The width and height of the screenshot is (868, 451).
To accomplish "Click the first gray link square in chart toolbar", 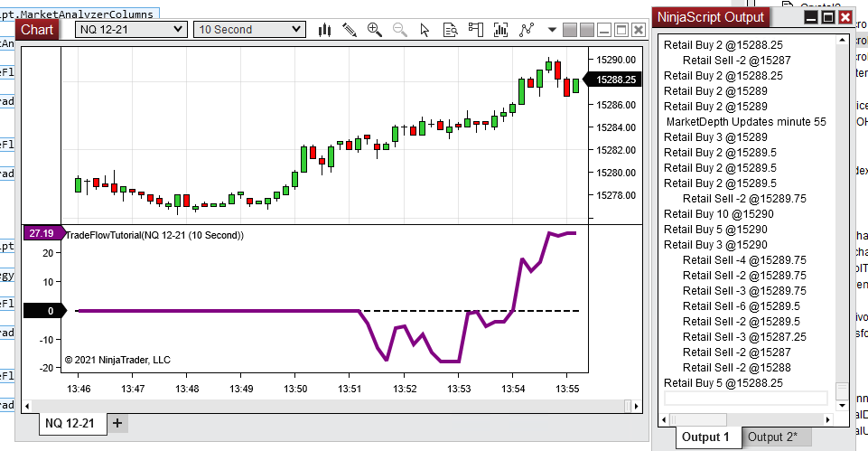I will pyautogui.click(x=570, y=30).
